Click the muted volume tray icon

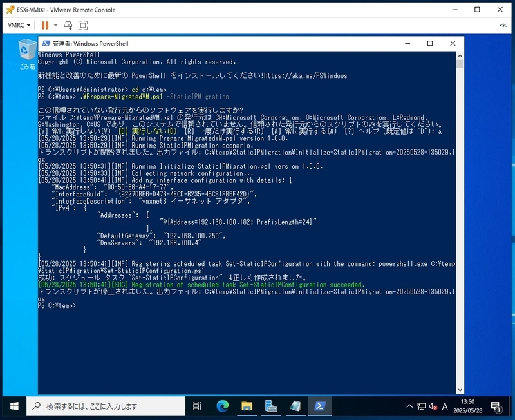click(433, 407)
